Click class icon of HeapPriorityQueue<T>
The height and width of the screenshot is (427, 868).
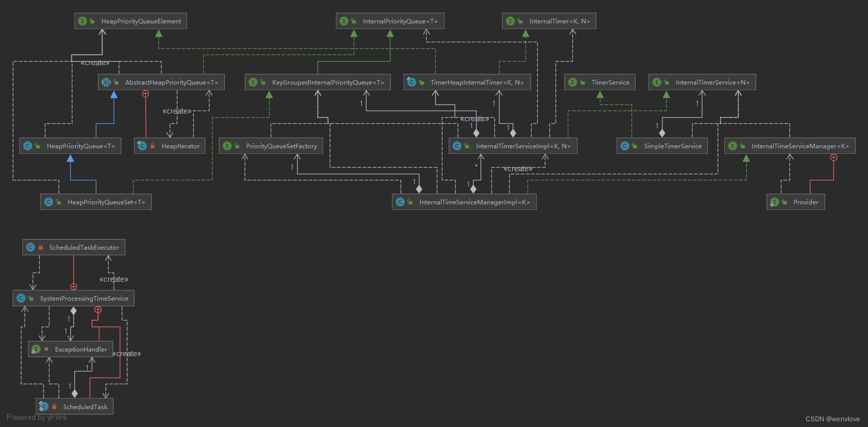[28, 146]
